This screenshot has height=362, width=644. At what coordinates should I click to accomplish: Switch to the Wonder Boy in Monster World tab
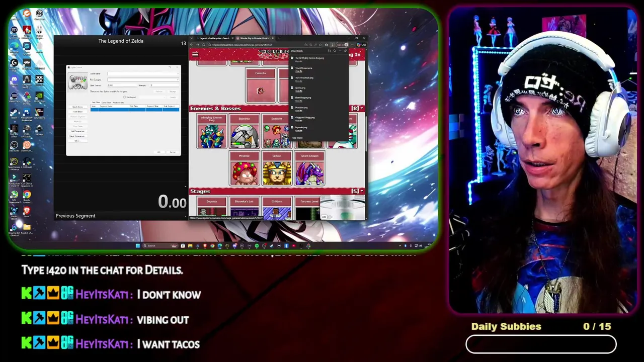tap(255, 38)
